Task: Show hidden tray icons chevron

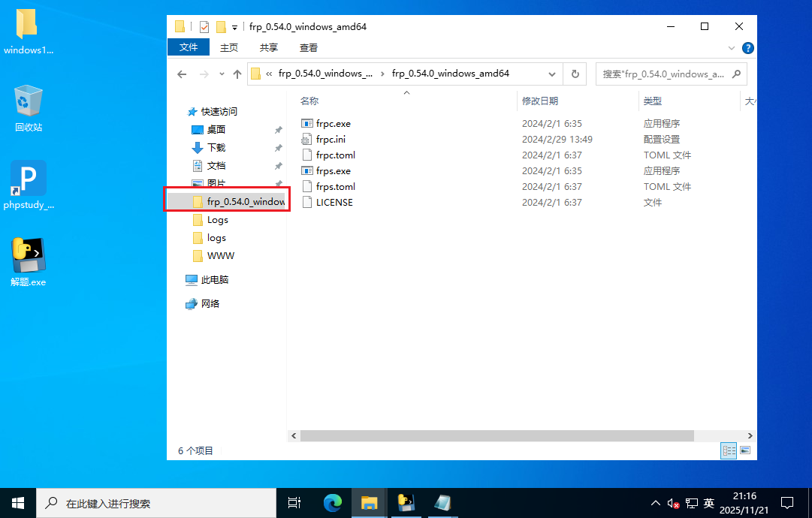Action: [x=656, y=503]
